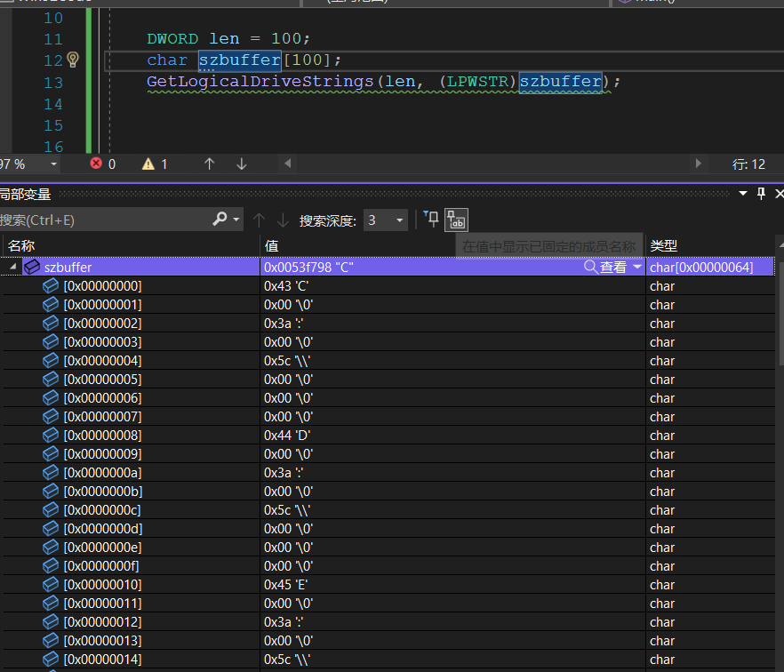Screen dimensions: 784x672
Task: Toggle show pinned member names in values
Action: (x=456, y=220)
